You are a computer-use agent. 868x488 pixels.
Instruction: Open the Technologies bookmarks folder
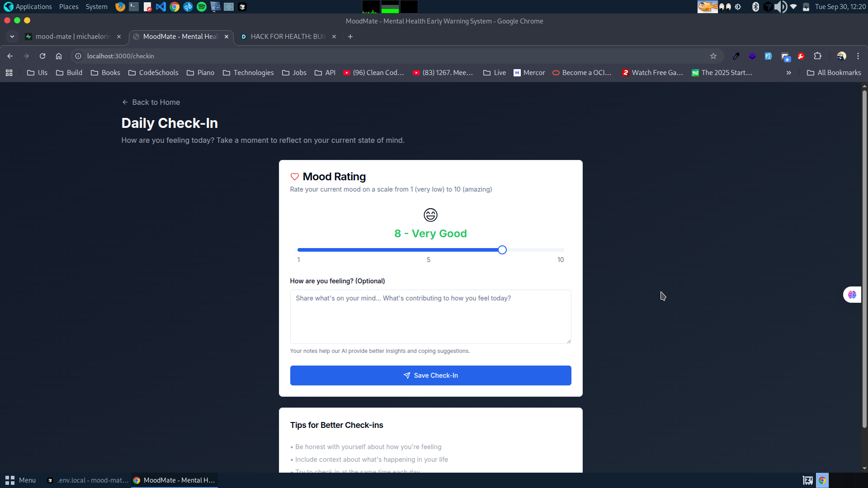[248, 73]
